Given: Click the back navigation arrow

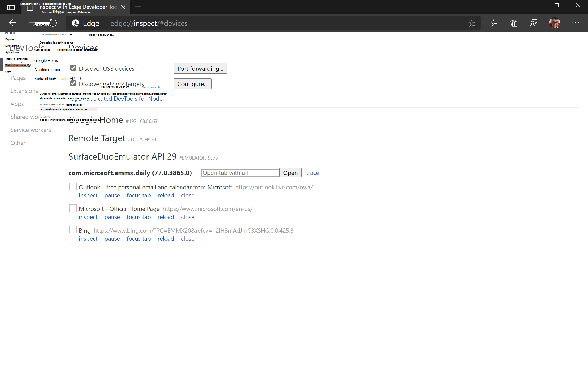Looking at the screenshot, I should (13, 23).
